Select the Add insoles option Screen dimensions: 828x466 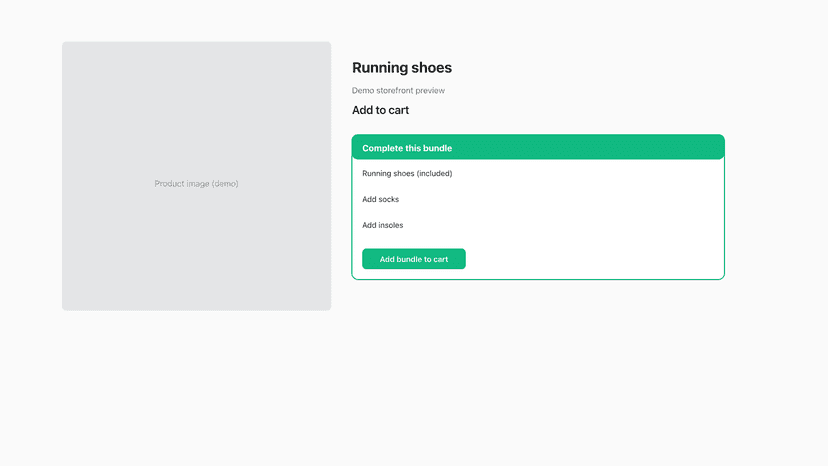382,225
